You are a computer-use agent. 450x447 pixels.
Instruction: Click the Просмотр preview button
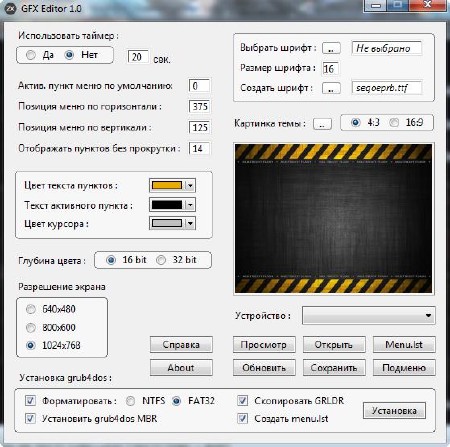264,345
